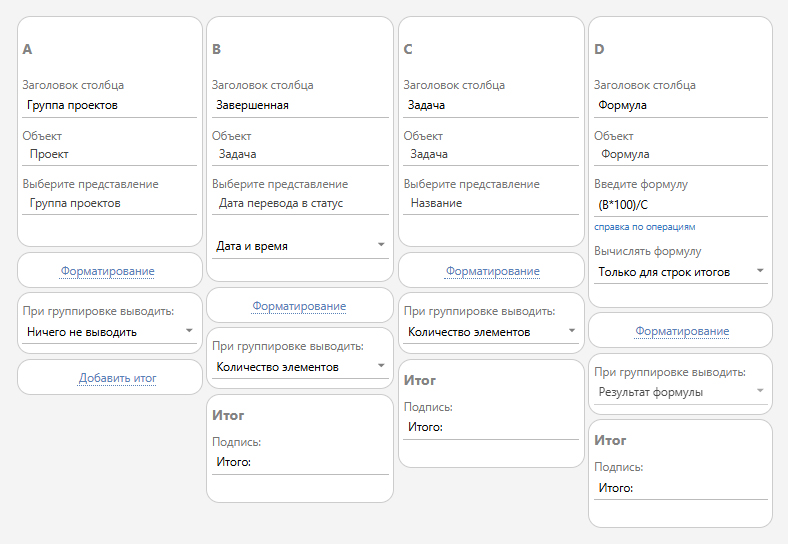Open the Форматирование link in column B

point(299,306)
